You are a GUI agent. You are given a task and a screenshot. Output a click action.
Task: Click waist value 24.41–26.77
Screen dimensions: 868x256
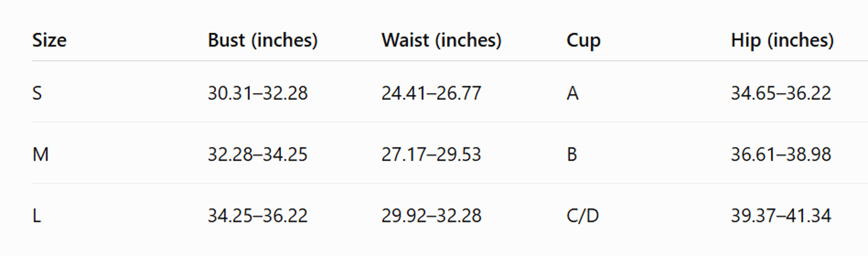point(431,93)
